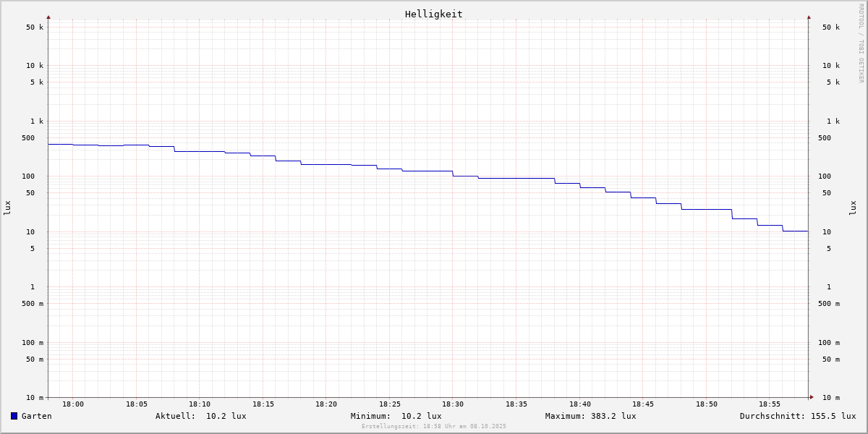This screenshot has width=868, height=434.
Task: Click the 50 k label on left axis
Action: [x=35, y=27]
